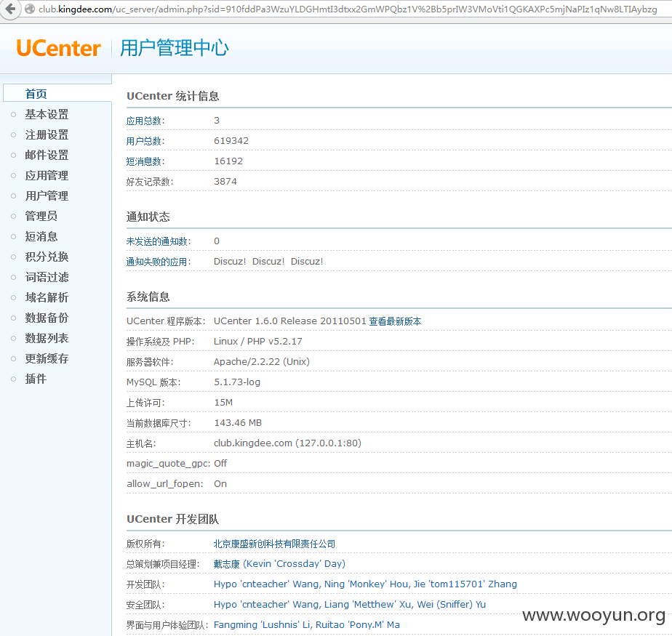Click the 安全团队 names link
Viewport: 672px width, 636px height.
pyautogui.click(x=350, y=605)
